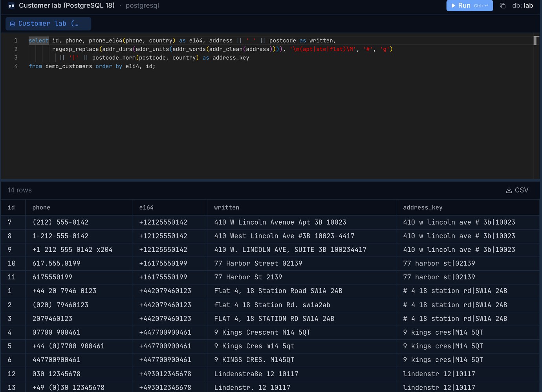Select cell '(212) 555-0142'
The image size is (542, 392).
(79, 222)
